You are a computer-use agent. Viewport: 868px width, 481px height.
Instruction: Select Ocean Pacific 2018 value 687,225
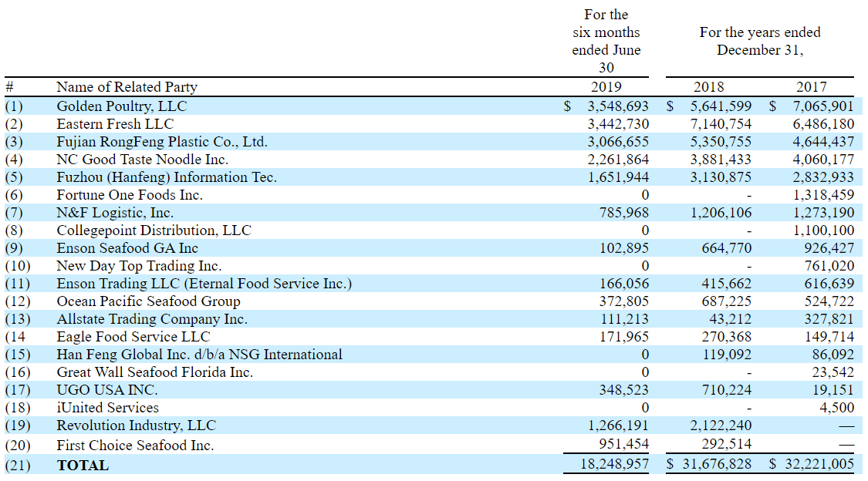click(x=726, y=301)
